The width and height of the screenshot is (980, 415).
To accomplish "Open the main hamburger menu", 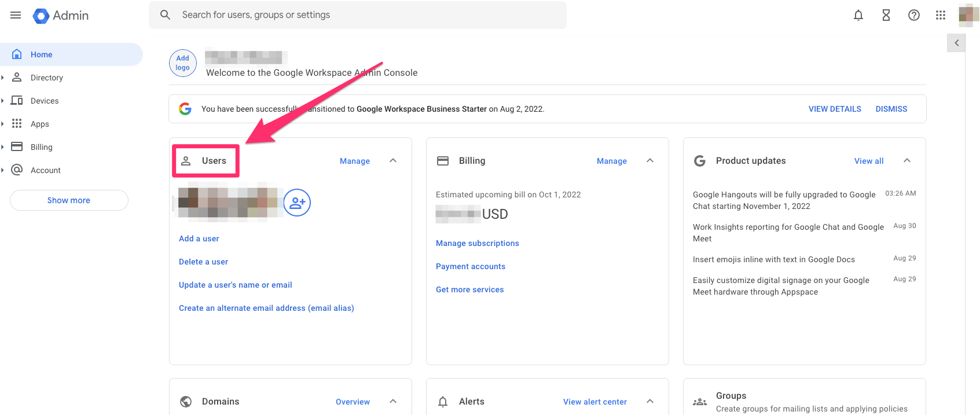I will click(16, 15).
